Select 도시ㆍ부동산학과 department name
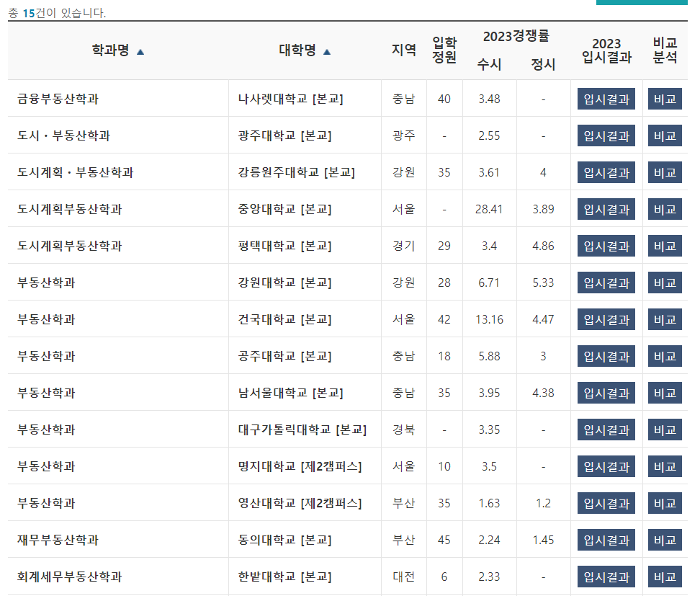Viewport: 700px width, 596px height. [63, 135]
